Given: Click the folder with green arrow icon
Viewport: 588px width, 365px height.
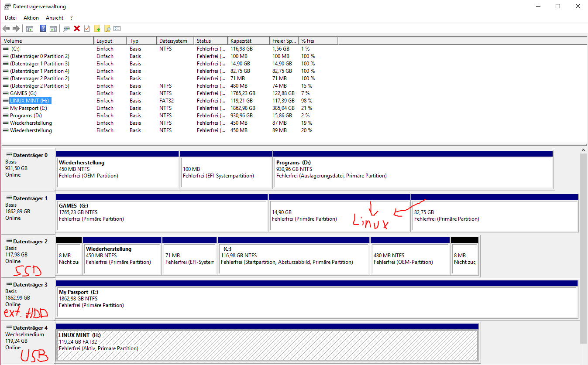Looking at the screenshot, I should 97,28.
